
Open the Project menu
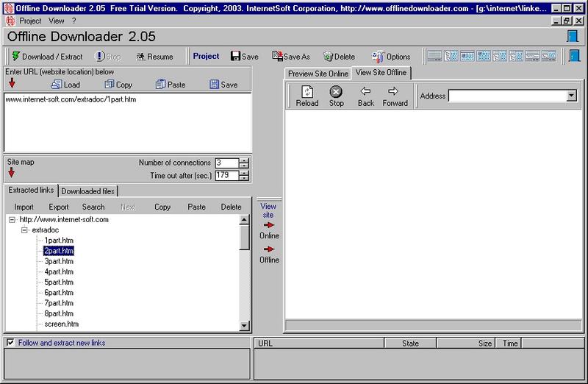click(30, 21)
